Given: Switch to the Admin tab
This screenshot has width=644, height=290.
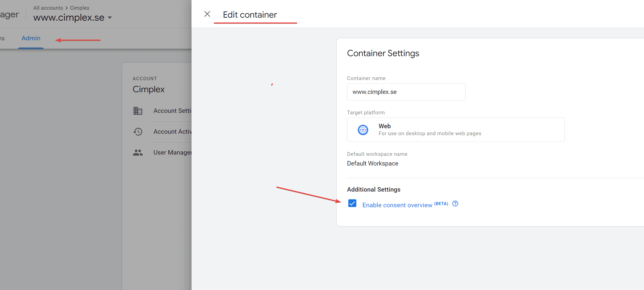Looking at the screenshot, I should coord(31,38).
